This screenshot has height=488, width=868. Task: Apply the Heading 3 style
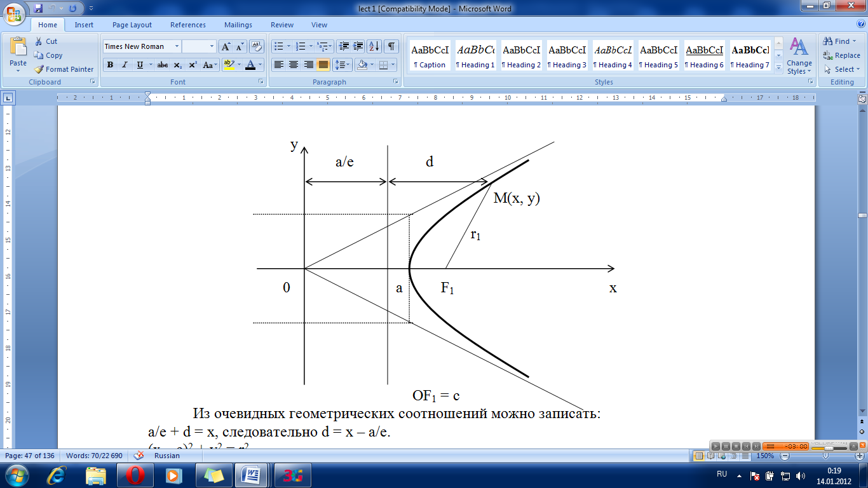567,56
